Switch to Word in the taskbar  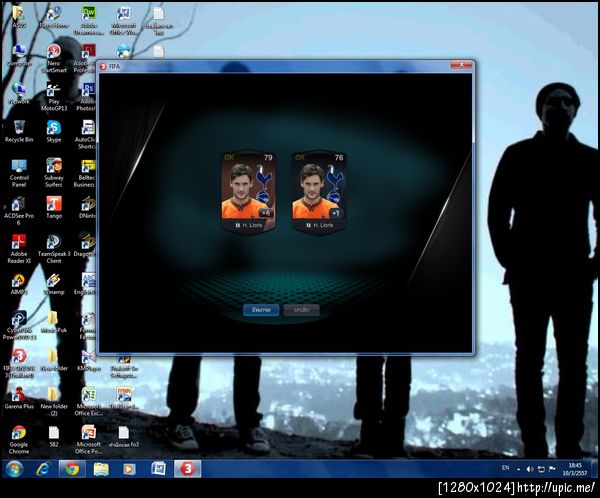[158, 469]
